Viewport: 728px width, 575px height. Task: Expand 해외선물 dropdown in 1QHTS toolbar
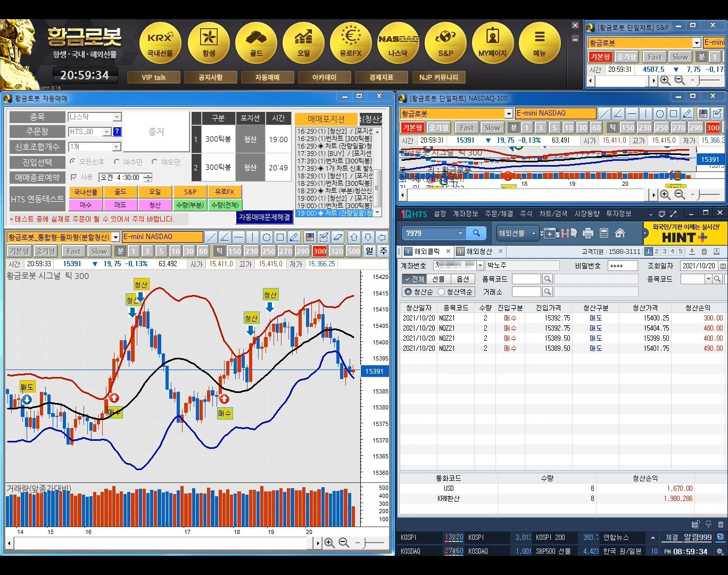(533, 233)
